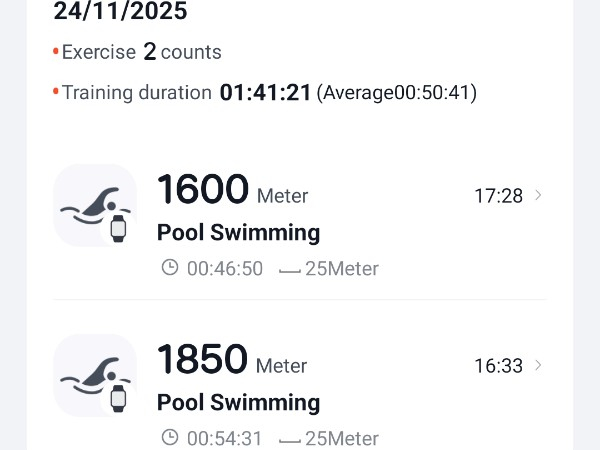Expand the 16:33 workout with its chevron

point(539,365)
